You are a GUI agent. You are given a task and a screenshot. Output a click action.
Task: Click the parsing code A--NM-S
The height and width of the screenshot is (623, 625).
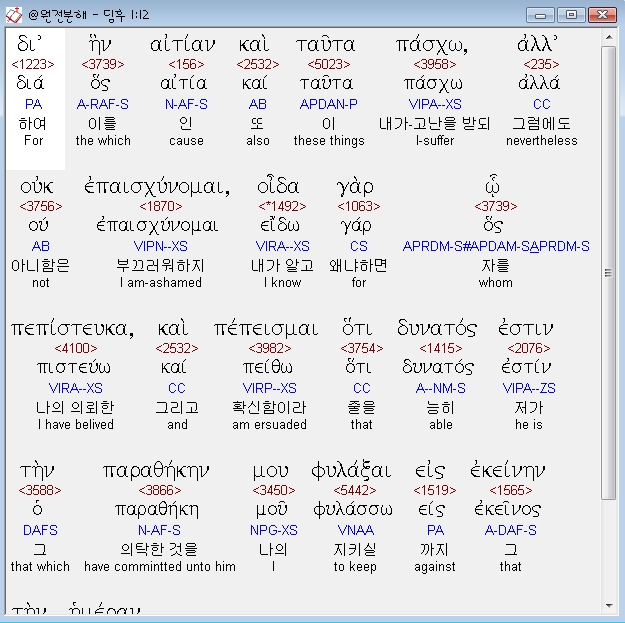click(440, 388)
